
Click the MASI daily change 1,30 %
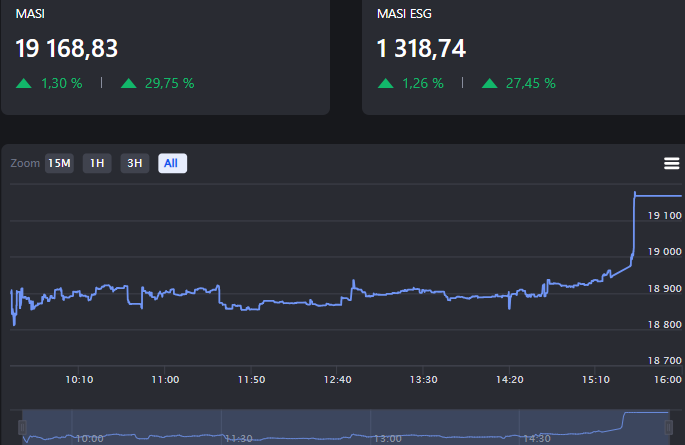point(62,83)
